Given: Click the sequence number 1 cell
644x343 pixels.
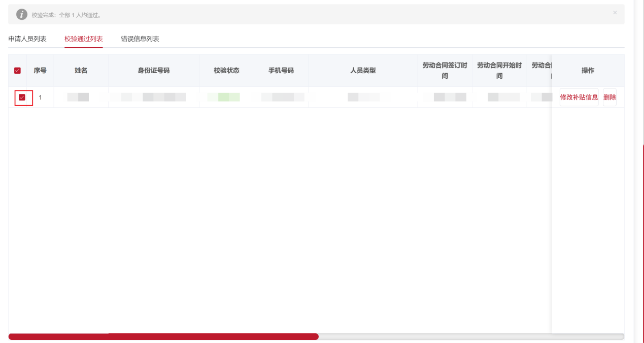Looking at the screenshot, I should (x=40, y=97).
